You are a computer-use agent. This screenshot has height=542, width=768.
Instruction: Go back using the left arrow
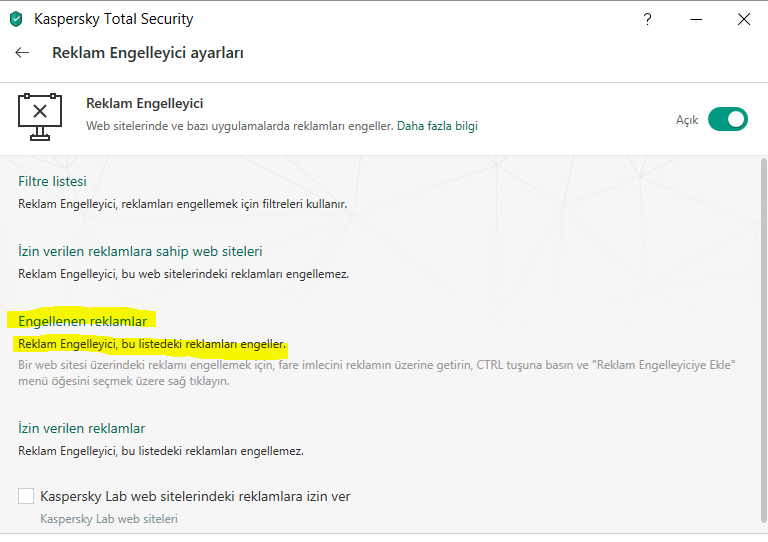pyautogui.click(x=22, y=53)
